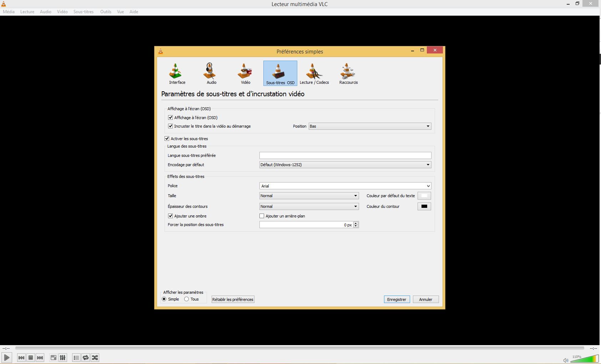601x364 pixels.
Task: Select the Tous settings radio button
Action: pyautogui.click(x=186, y=299)
